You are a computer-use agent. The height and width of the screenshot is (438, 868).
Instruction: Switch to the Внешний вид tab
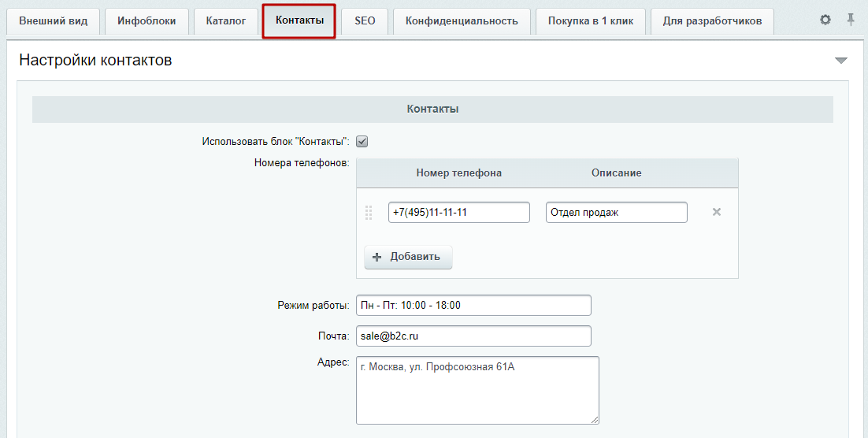click(x=53, y=21)
